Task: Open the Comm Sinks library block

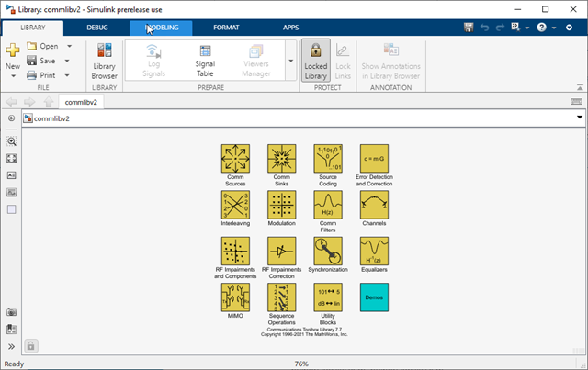Action: pyautogui.click(x=282, y=159)
